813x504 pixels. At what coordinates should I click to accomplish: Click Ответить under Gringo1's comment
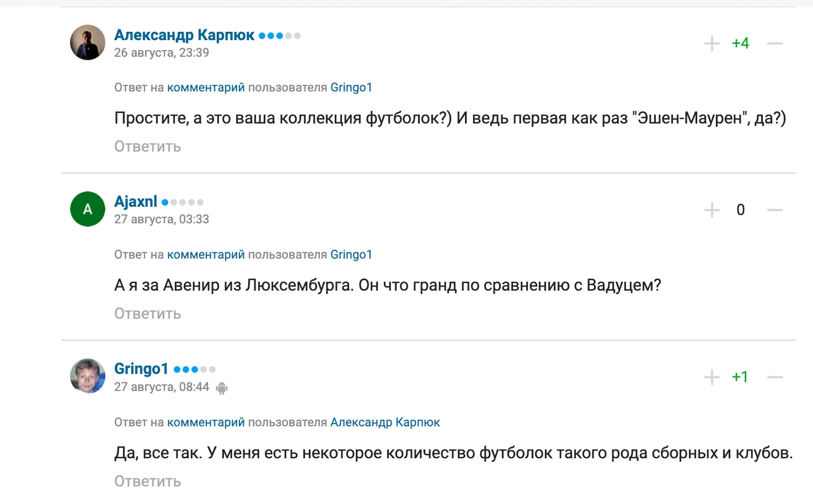point(148,481)
